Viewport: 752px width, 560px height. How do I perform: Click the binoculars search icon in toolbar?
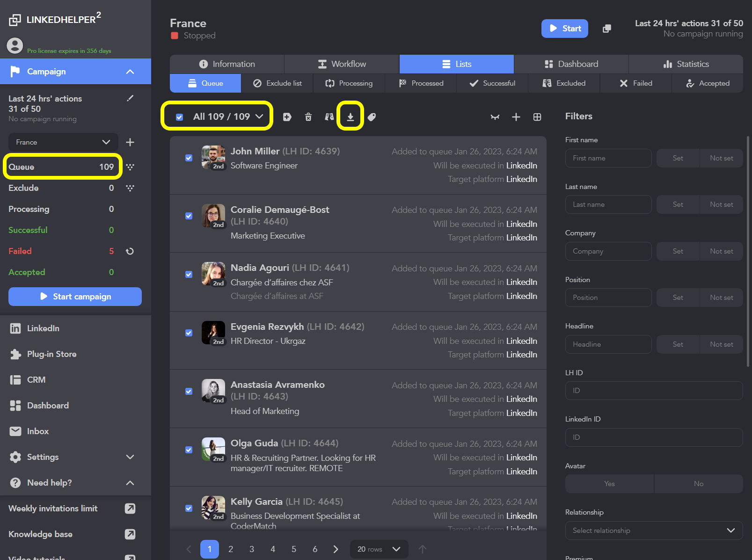[329, 117]
